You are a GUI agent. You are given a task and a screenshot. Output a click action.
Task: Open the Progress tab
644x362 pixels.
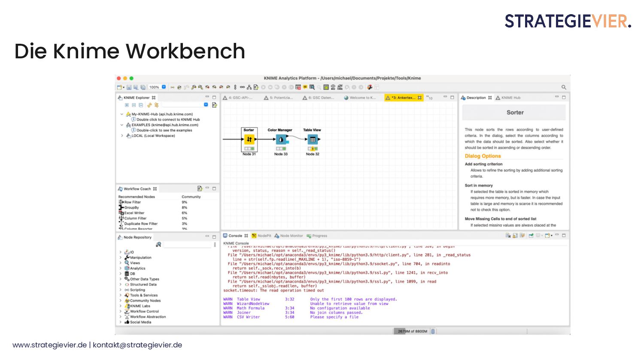click(317, 236)
